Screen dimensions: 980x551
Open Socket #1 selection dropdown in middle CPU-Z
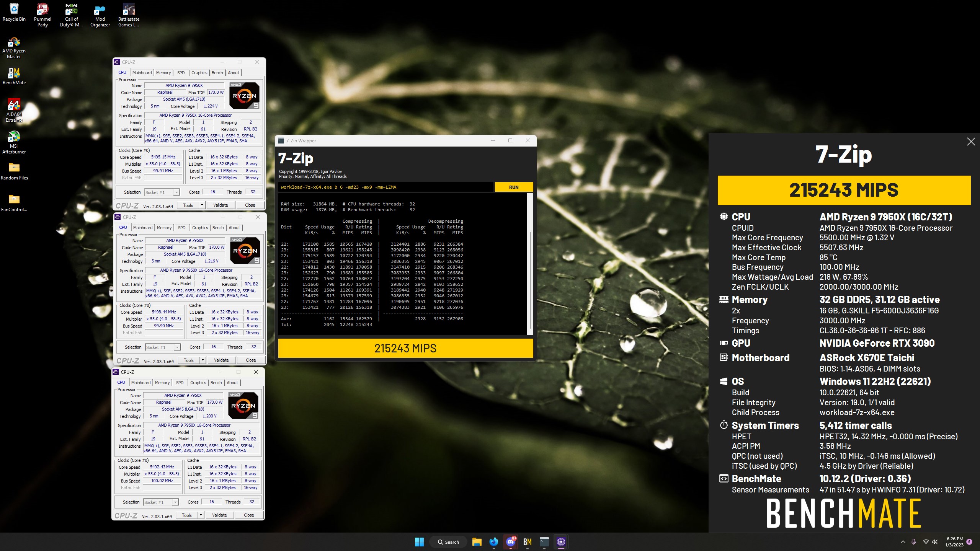point(163,347)
